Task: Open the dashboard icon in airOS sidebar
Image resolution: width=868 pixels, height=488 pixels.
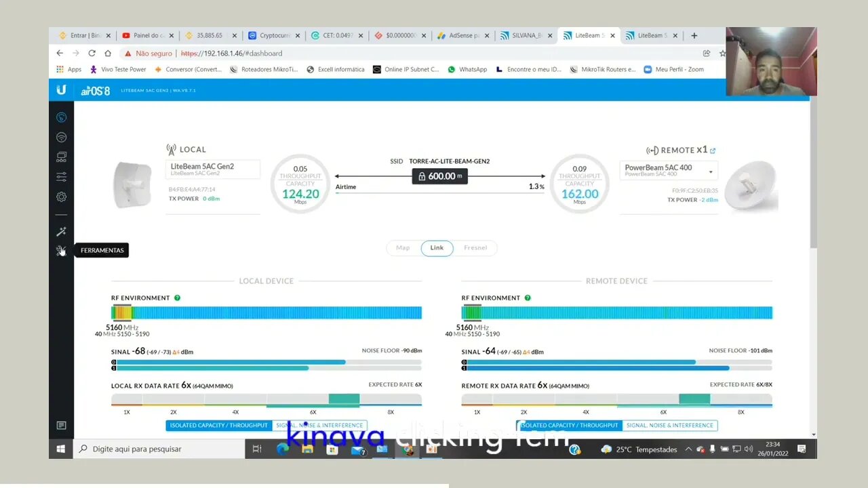Action: pos(61,117)
